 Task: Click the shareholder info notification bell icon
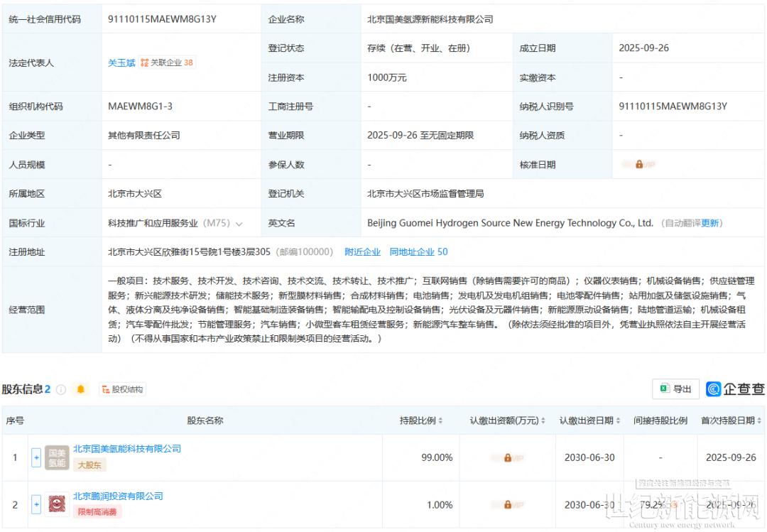(x=81, y=389)
